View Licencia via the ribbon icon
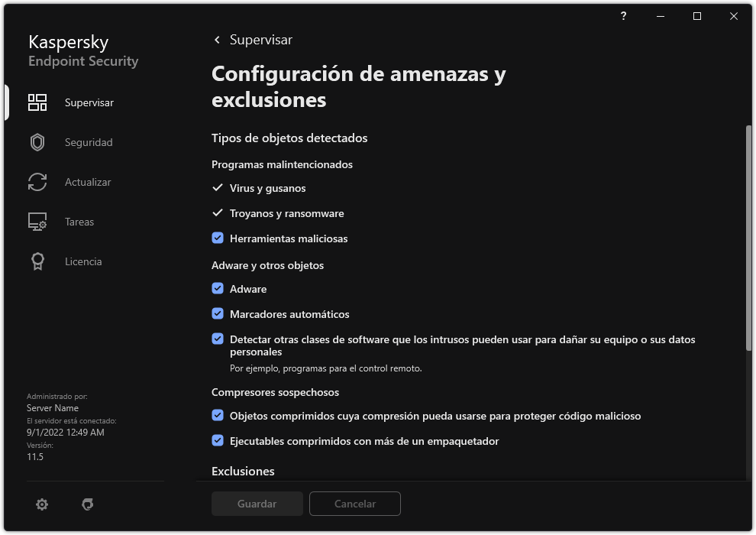Image resolution: width=756 pixels, height=535 pixels. pyautogui.click(x=37, y=261)
